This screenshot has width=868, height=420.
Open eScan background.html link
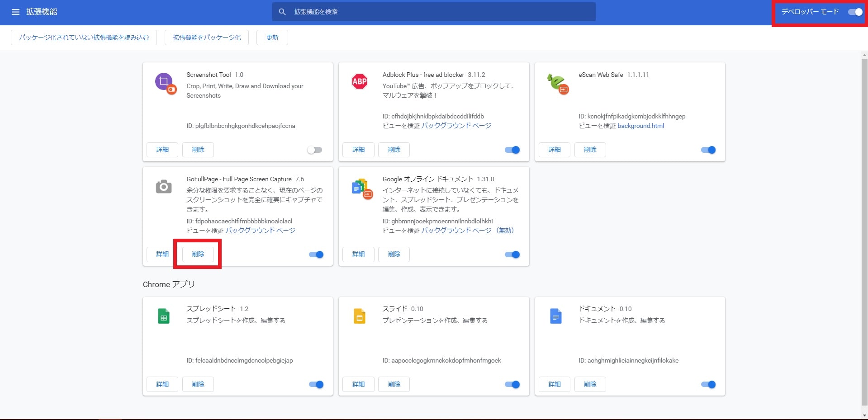pos(641,126)
